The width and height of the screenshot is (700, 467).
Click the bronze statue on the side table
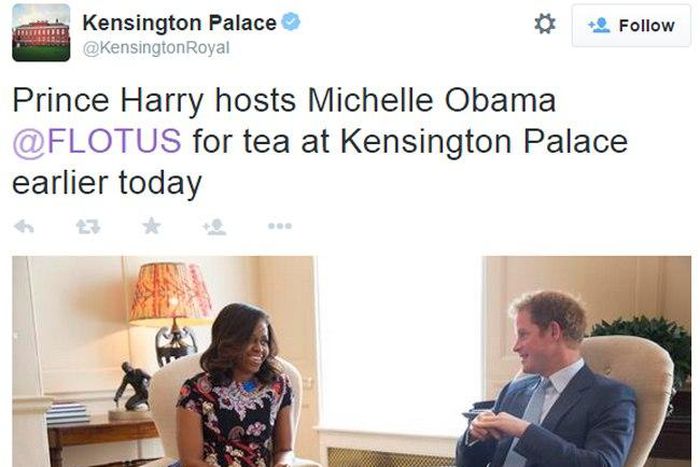tap(133, 387)
